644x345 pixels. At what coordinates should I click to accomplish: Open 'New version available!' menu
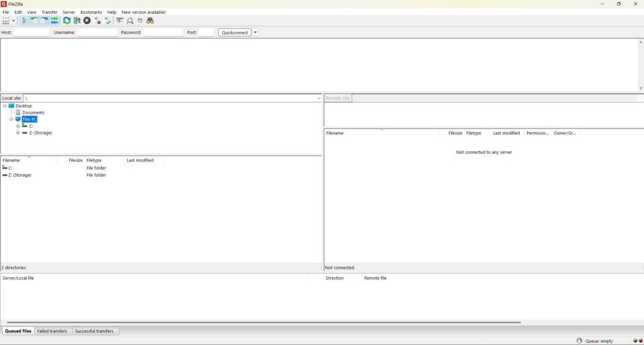(x=144, y=13)
